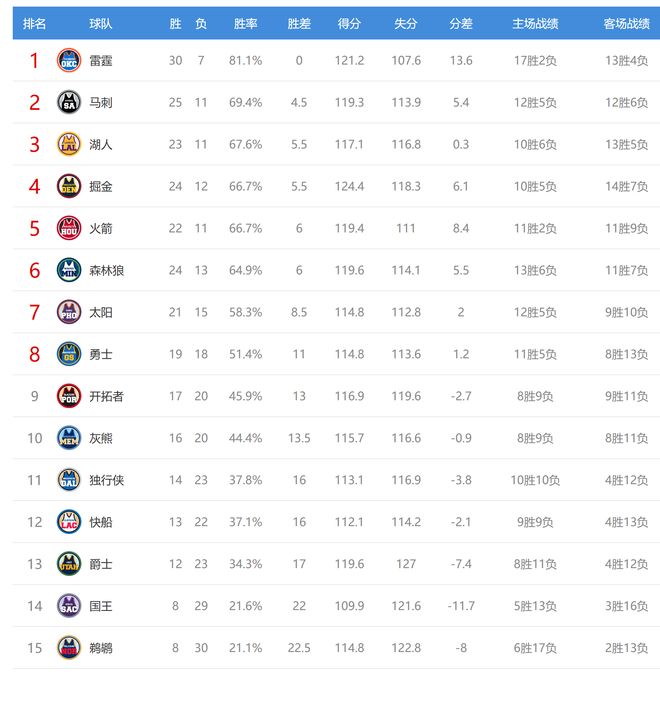Click the Spurs (马刺) team logo
Screen dimensions: 660x701
click(68, 102)
